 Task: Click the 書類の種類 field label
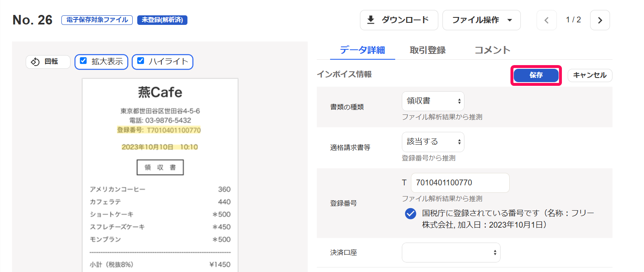[347, 107]
